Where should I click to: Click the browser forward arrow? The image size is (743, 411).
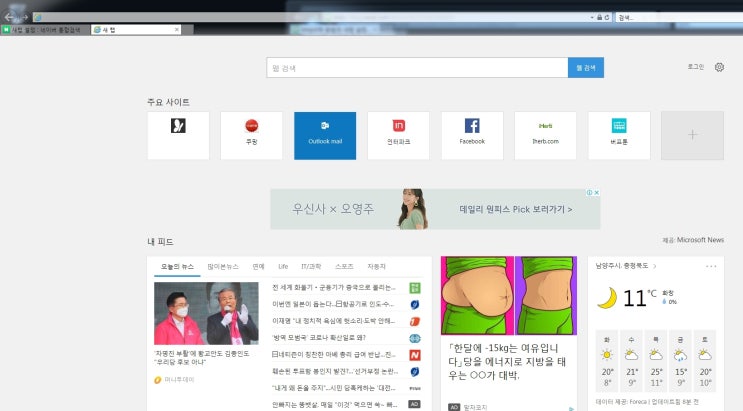25,17
